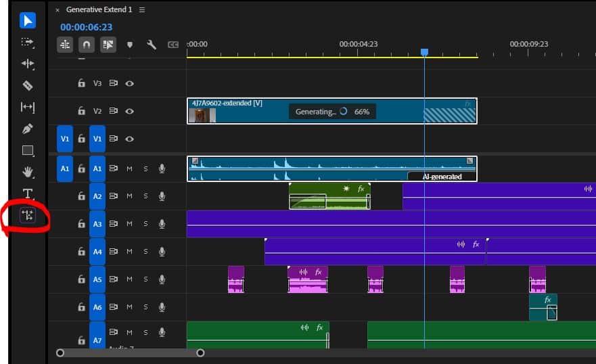Select the Razor tool
The width and height of the screenshot is (596, 364).
click(27, 85)
